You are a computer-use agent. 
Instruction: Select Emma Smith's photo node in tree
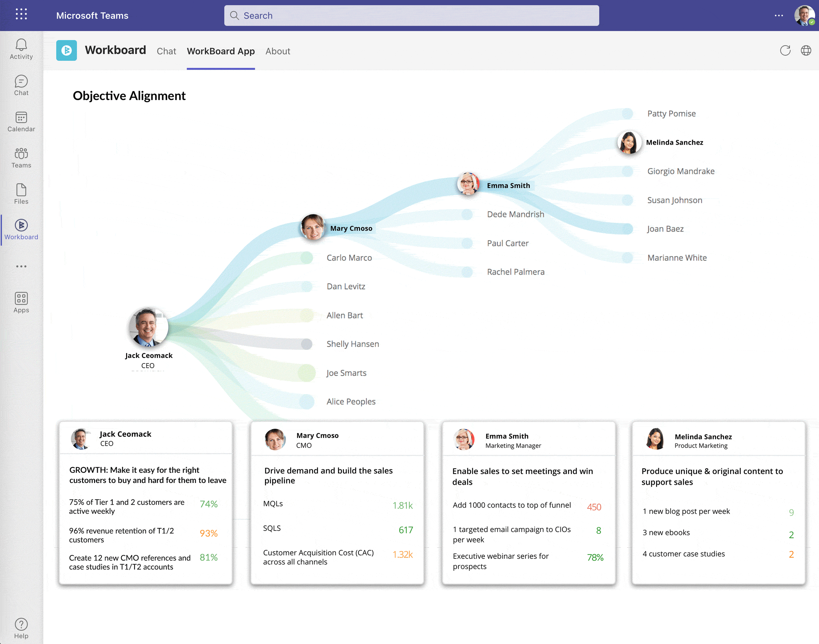click(468, 184)
